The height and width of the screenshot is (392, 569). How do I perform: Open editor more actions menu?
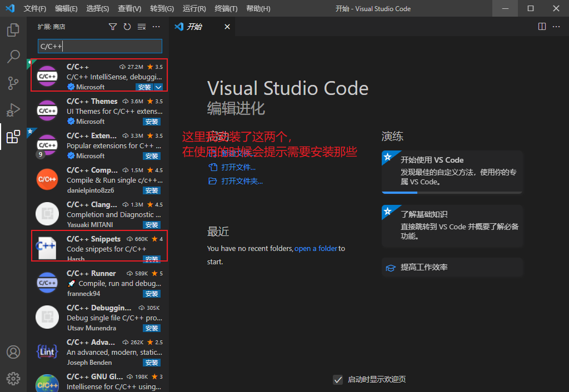pyautogui.click(x=556, y=27)
